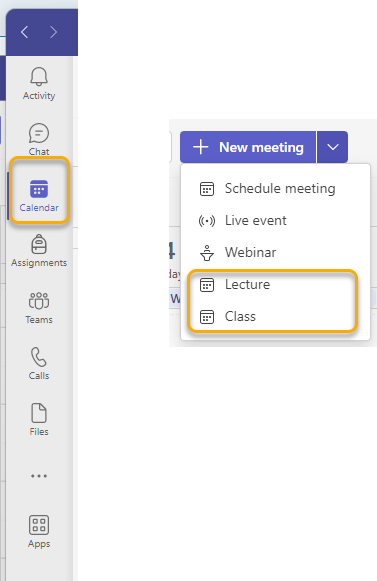Click the forward navigation arrow
The height and width of the screenshot is (581, 377).
pos(53,32)
